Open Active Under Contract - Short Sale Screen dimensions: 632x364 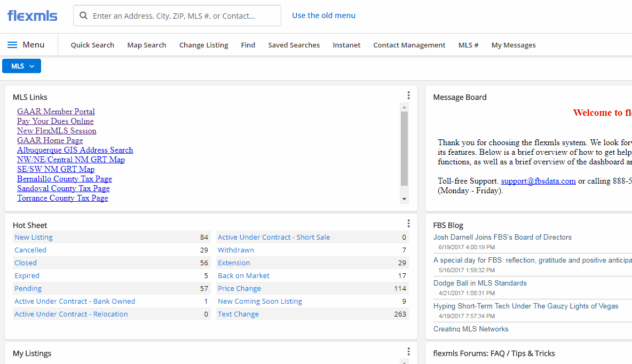pos(274,238)
